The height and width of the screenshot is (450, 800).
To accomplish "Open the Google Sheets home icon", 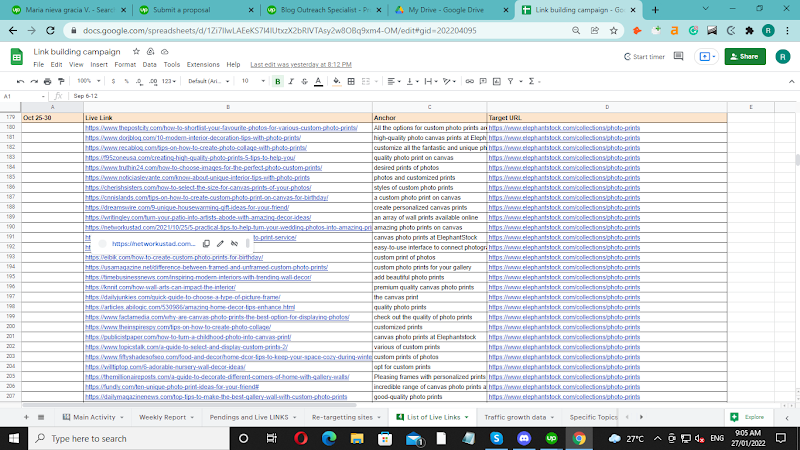I will 17,57.
